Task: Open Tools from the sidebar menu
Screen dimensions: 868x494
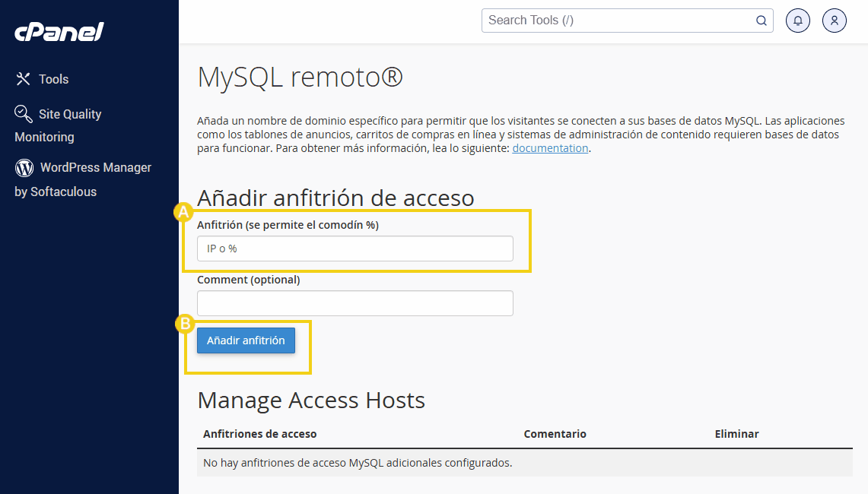Action: pos(54,79)
